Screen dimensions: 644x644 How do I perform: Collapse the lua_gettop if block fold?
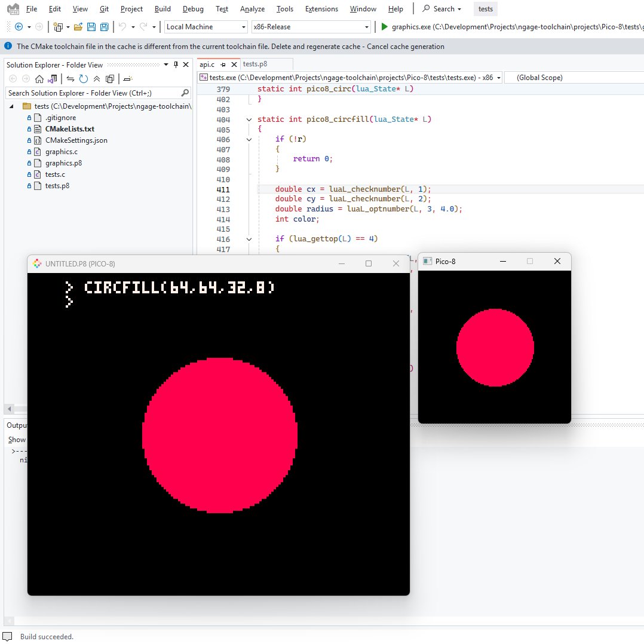pyautogui.click(x=249, y=239)
